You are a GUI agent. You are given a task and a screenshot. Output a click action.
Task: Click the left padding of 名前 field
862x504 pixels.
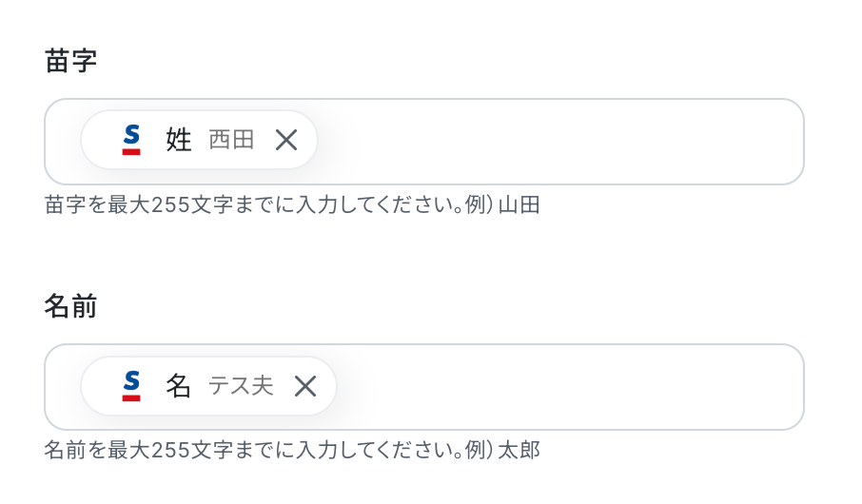point(63,387)
